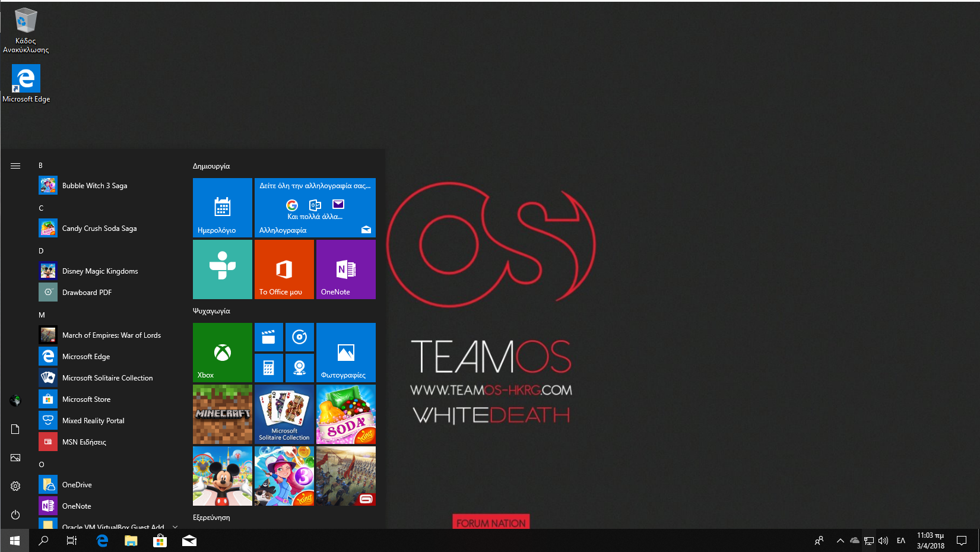980x552 pixels.
Task: Launch Edge from the taskbar
Action: pos(102,541)
